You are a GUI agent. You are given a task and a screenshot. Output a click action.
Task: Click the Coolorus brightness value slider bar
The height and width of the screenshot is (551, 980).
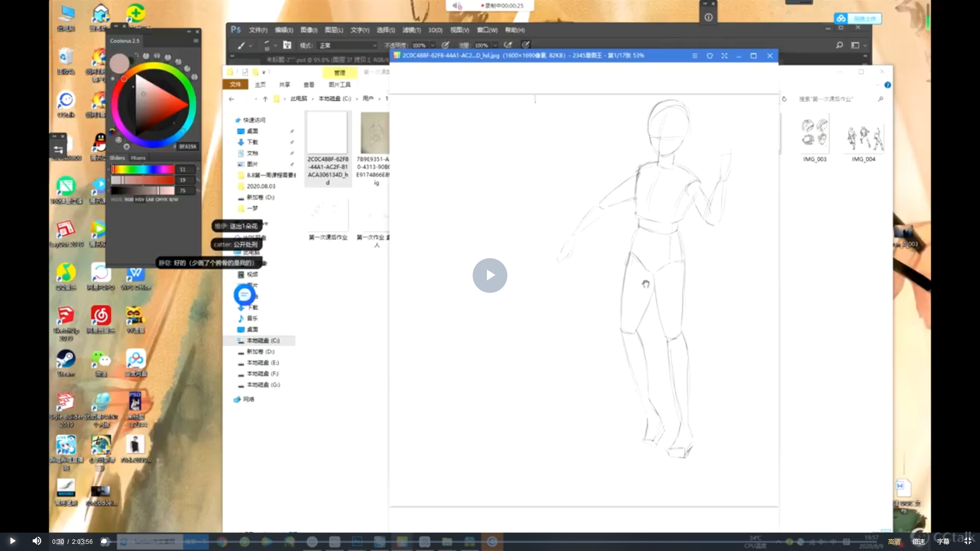tap(143, 191)
